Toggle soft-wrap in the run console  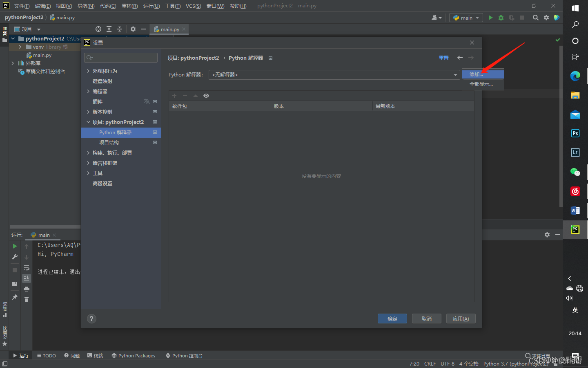pyautogui.click(x=27, y=268)
